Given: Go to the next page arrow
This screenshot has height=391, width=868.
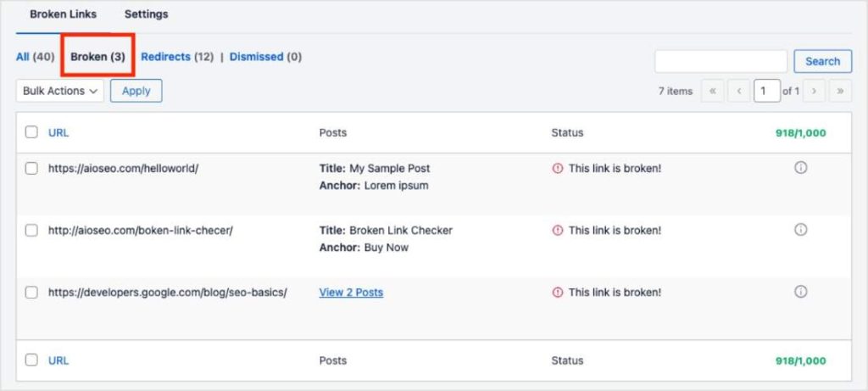Looking at the screenshot, I should pyautogui.click(x=815, y=91).
